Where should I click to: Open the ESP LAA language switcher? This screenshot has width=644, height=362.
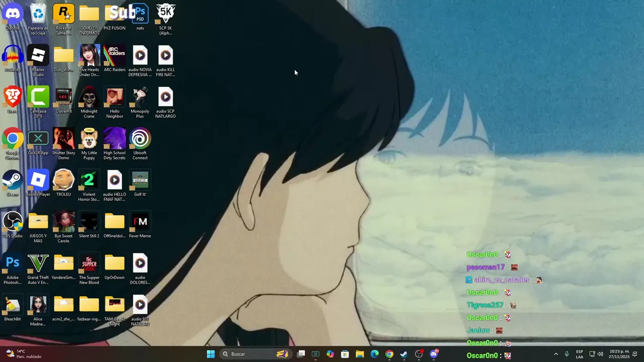[580, 354]
